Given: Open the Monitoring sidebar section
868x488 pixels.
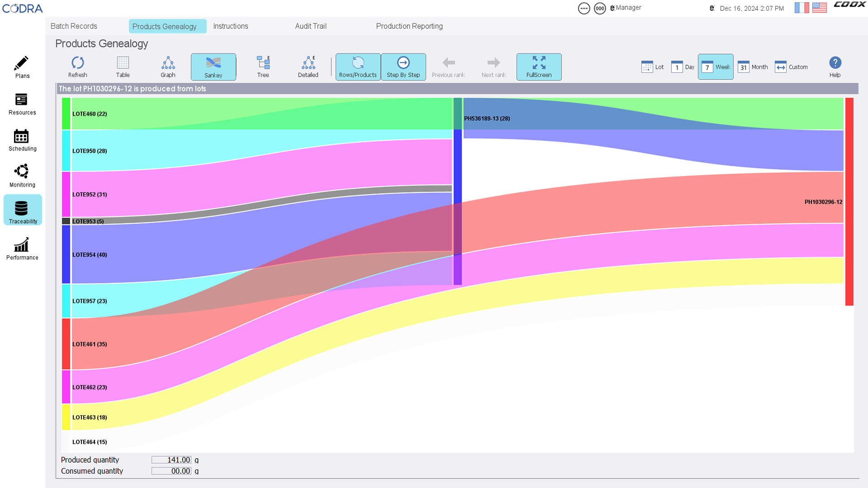Looking at the screenshot, I should [x=22, y=176].
